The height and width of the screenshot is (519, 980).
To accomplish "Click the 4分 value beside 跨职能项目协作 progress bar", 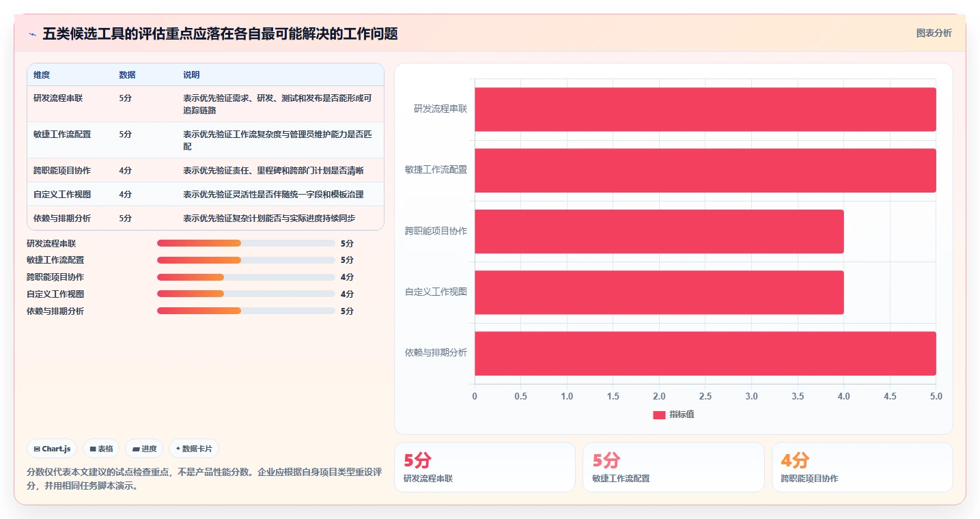I will tap(347, 277).
